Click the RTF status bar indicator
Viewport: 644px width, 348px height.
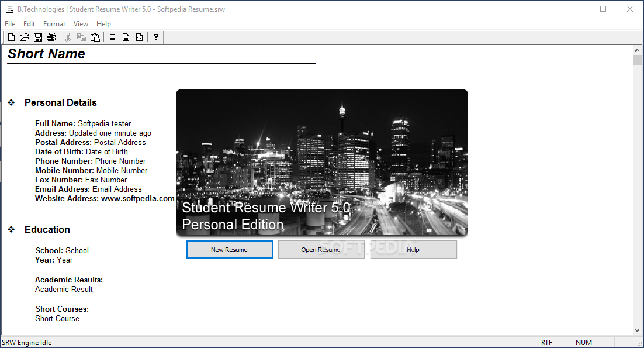546,342
